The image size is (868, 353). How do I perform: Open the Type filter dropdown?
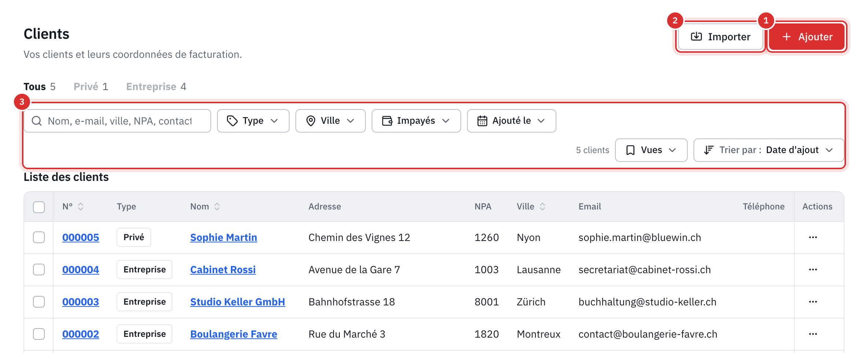(x=253, y=121)
